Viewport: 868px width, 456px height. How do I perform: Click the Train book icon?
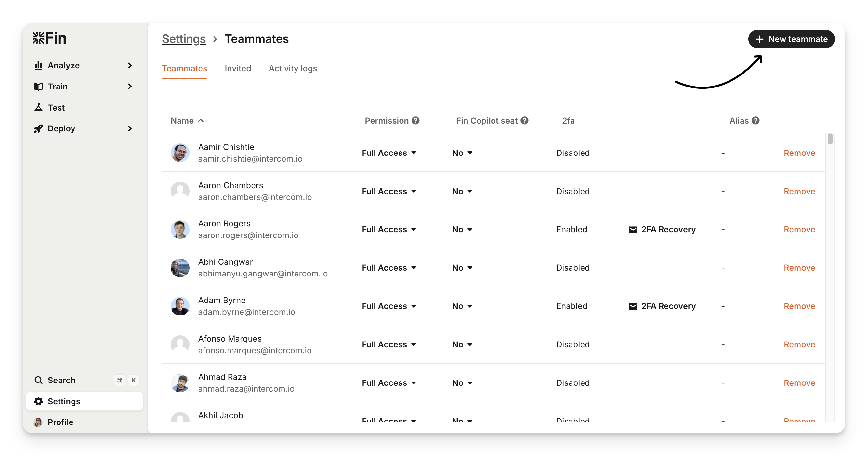38,87
